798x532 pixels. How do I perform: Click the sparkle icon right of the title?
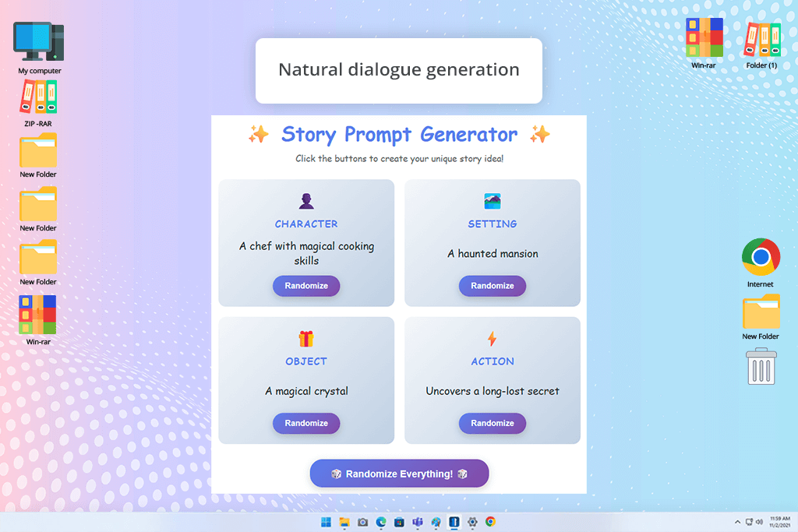[x=539, y=134]
